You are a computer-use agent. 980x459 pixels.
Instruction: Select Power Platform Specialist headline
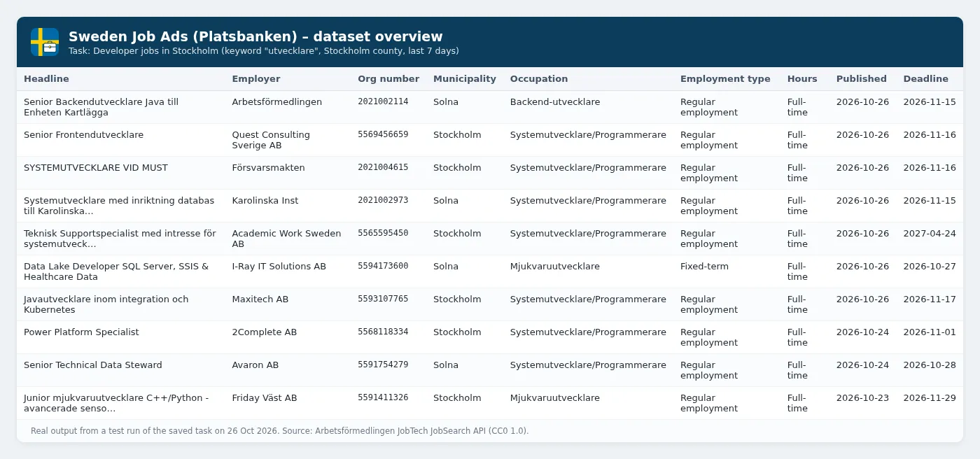coord(81,332)
